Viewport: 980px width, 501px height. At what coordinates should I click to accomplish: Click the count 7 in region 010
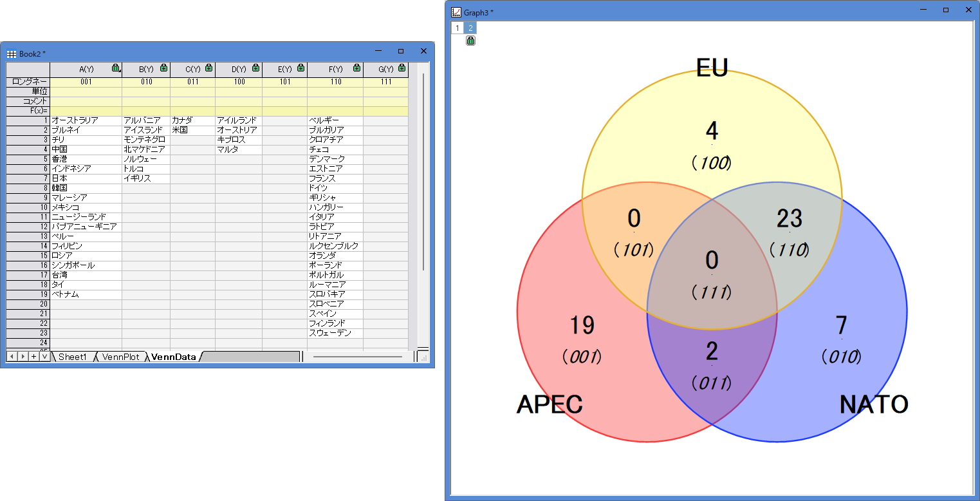841,325
